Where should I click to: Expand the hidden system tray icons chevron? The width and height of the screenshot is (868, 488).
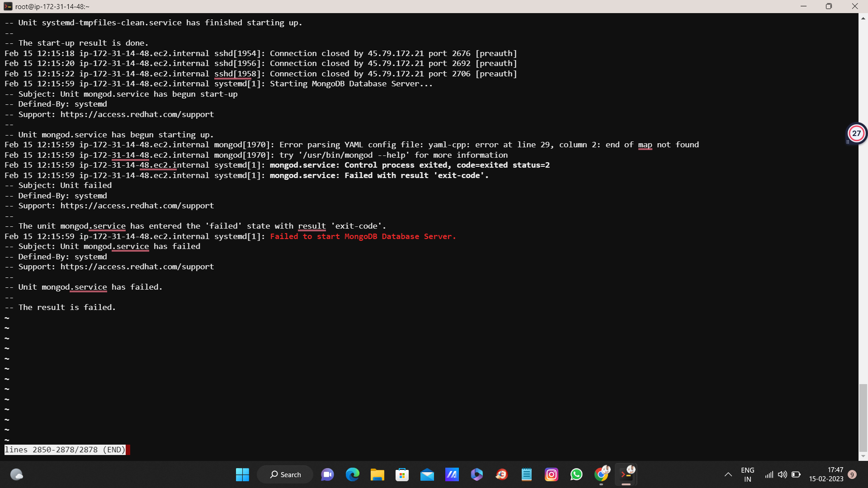(728, 474)
